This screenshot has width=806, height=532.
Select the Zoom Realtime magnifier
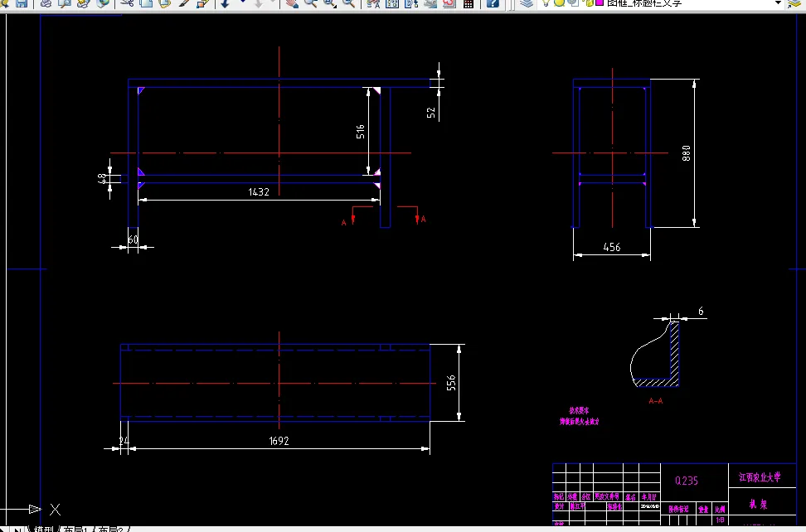click(310, 3)
